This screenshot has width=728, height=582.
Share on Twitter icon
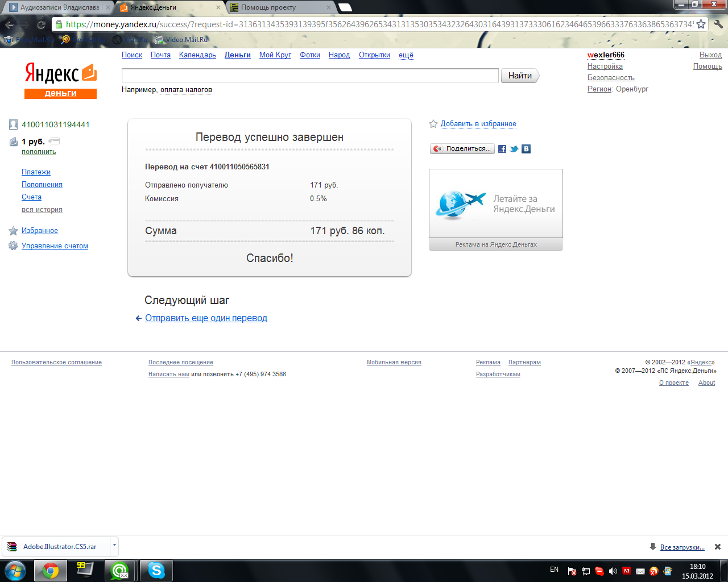[514, 149]
